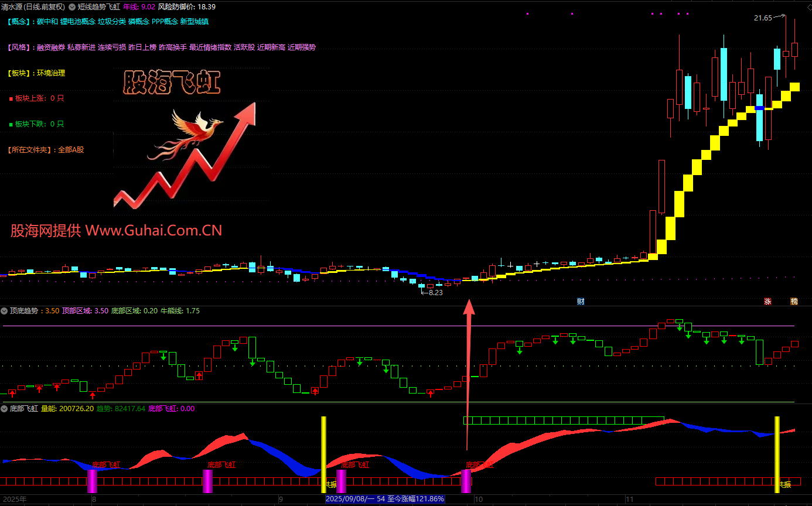Click the yellow 共振 bar near September
Screen dimensions: 812x506
point(323,454)
